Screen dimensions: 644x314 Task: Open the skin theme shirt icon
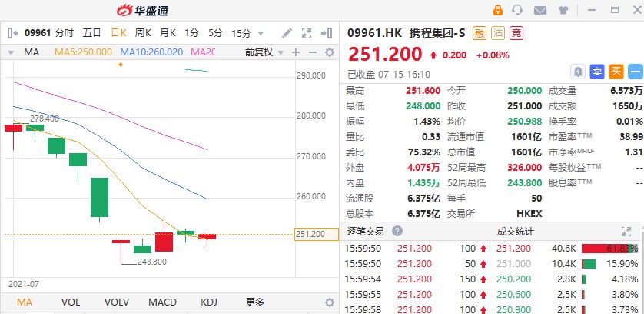(x=563, y=11)
